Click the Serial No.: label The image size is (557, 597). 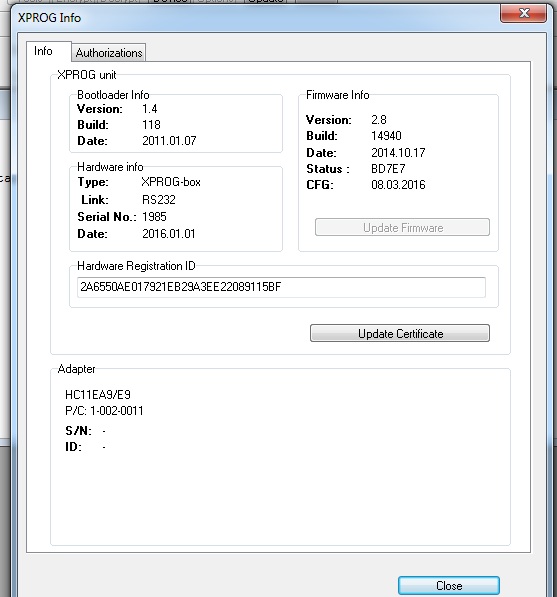pyautogui.click(x=107, y=217)
